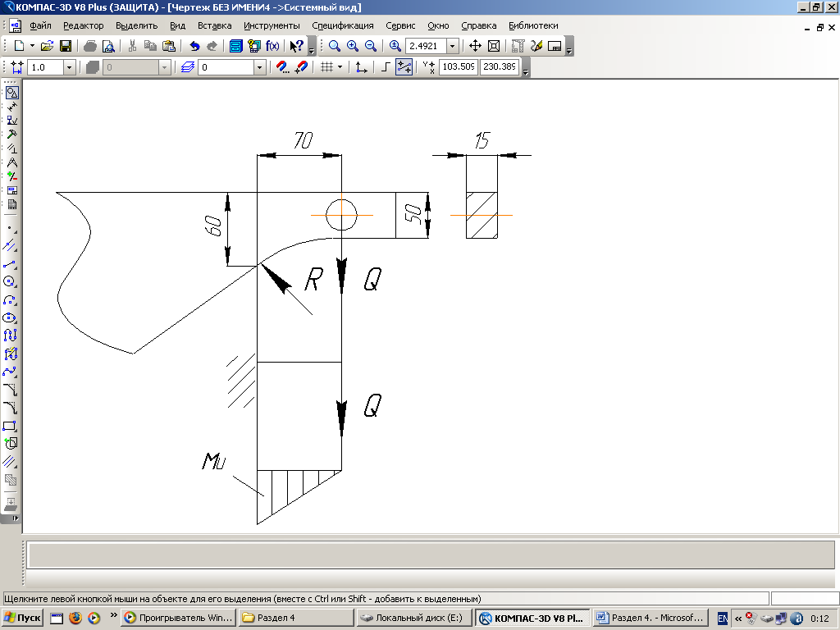Toggle the grid display button
The image size is (840, 630).
pos(326,67)
